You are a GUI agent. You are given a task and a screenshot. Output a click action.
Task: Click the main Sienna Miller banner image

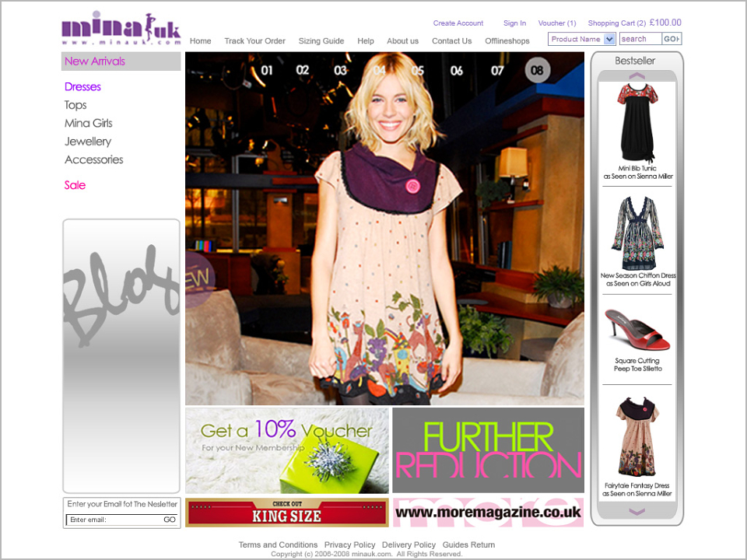tap(384, 229)
